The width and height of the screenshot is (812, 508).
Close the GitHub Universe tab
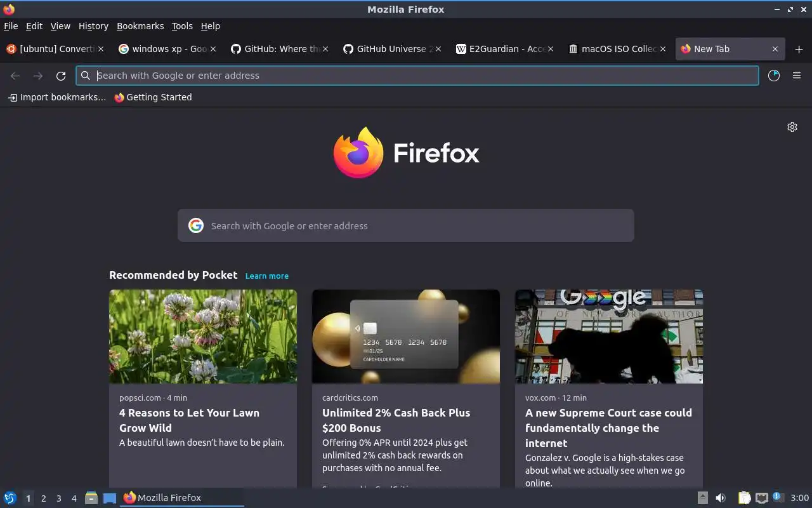438,49
